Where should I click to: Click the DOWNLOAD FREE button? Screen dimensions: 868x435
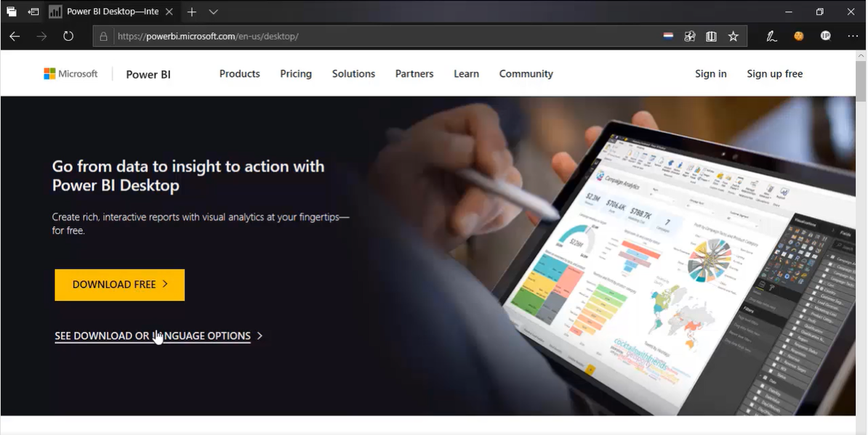click(119, 285)
